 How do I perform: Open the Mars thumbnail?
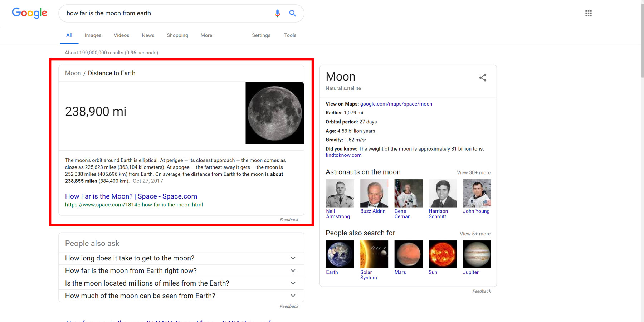click(409, 254)
